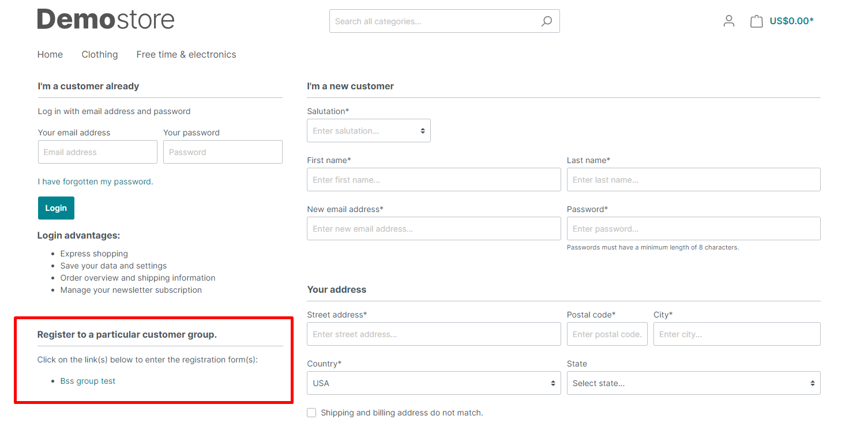Click the login Email address field
The image size is (868, 427).
(97, 152)
